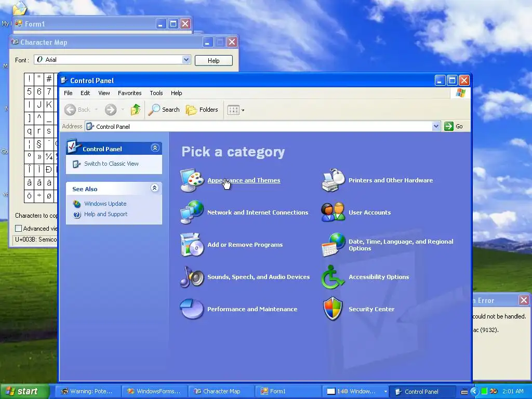Open Sounds, Speech, and Audio Devices icon

(x=192, y=277)
